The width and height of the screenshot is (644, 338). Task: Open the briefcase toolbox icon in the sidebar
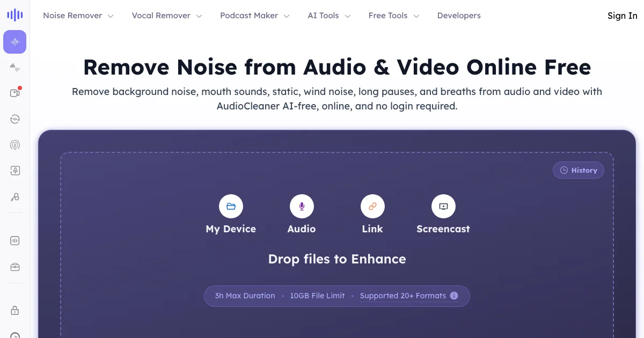coord(15,267)
